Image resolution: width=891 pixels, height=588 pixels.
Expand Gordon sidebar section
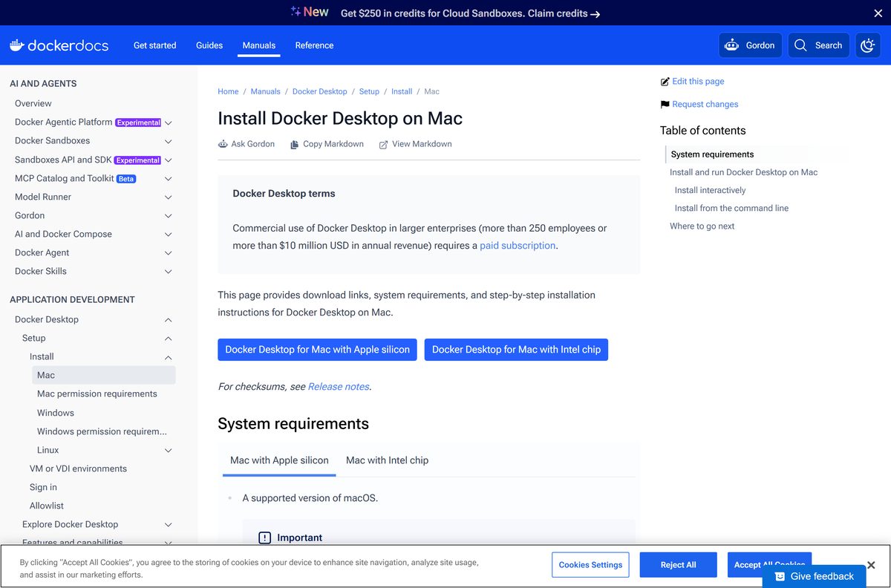pos(169,216)
